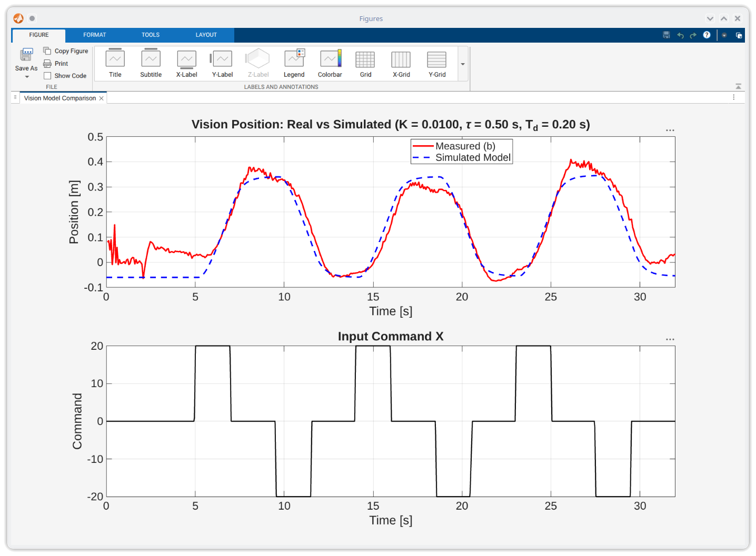
Task: Copy Figure to clipboard
Action: point(66,51)
